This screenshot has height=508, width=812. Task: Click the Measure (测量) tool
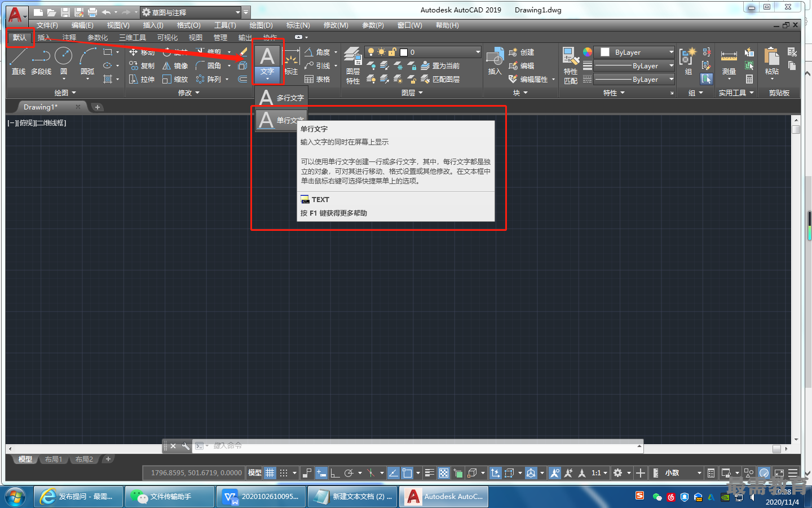729,61
